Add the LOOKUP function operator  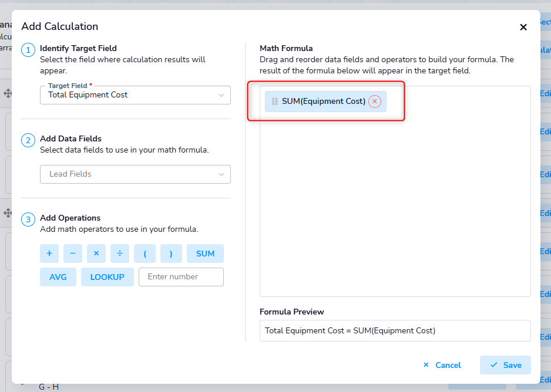click(107, 277)
